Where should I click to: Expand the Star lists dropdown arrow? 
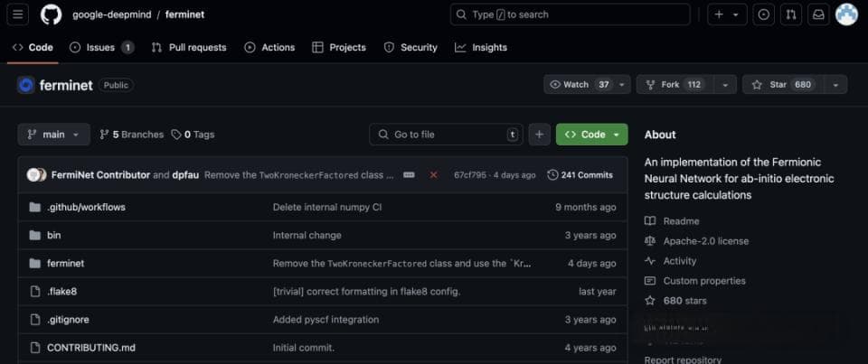pos(835,85)
